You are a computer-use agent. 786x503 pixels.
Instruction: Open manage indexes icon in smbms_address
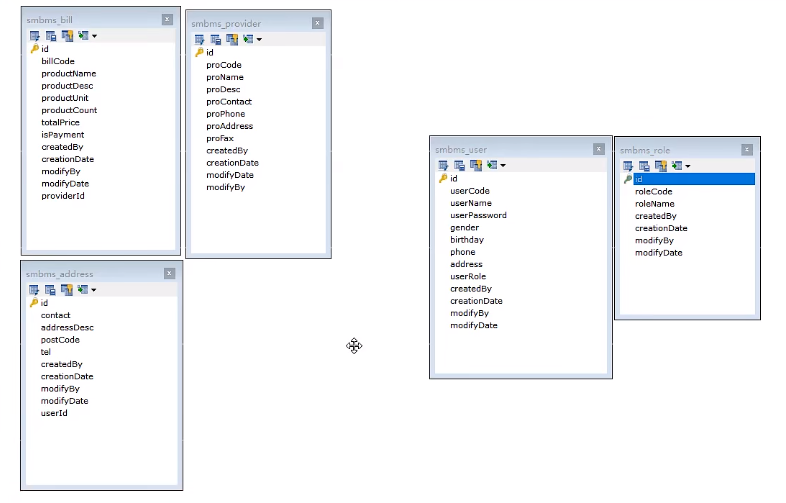pos(50,289)
